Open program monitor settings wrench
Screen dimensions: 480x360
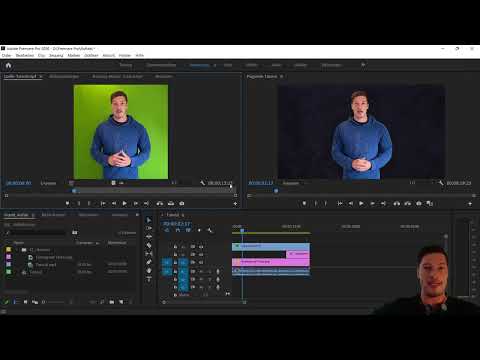coord(441,183)
